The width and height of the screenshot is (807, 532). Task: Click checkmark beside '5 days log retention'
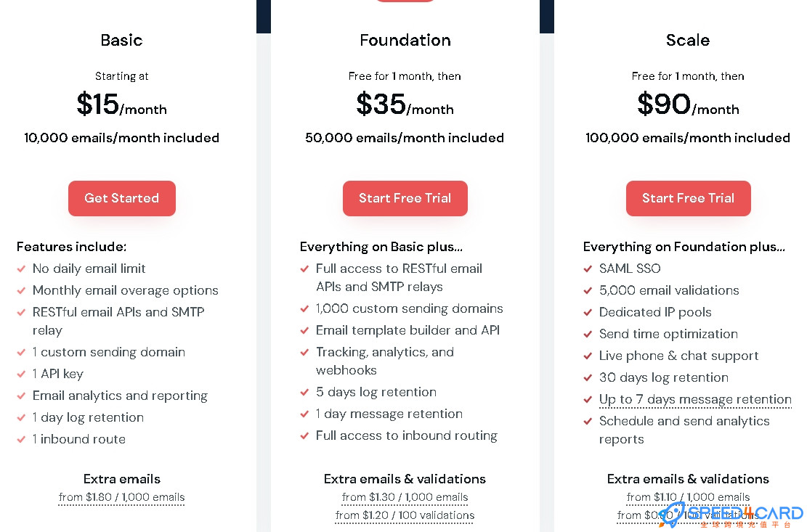(x=304, y=392)
